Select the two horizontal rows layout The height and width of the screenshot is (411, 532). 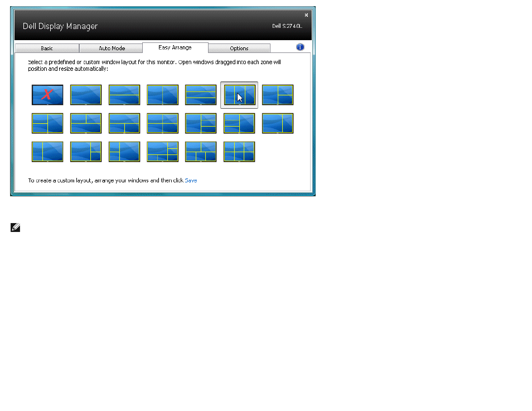tap(124, 95)
